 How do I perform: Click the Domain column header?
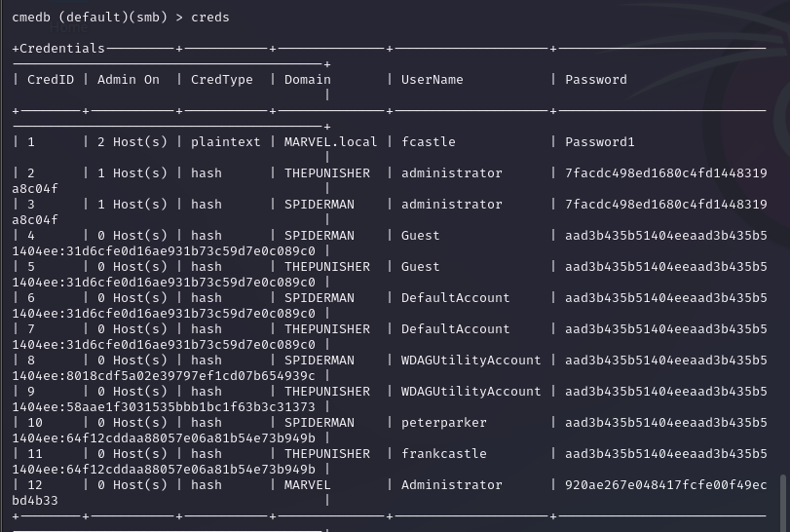(x=308, y=80)
